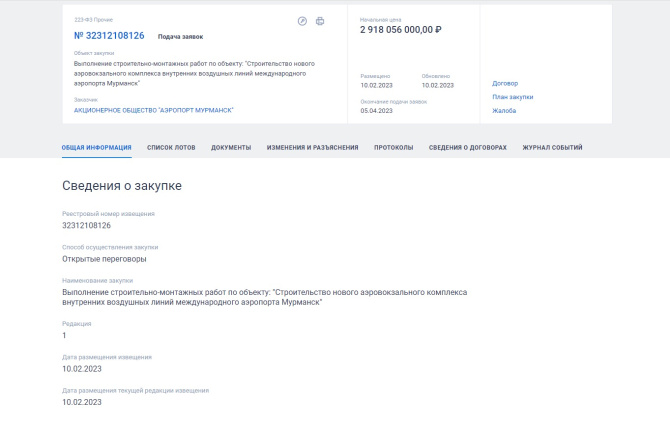
Task: Click the starting price 2 918 056 000,00 ₽
Action: (400, 30)
